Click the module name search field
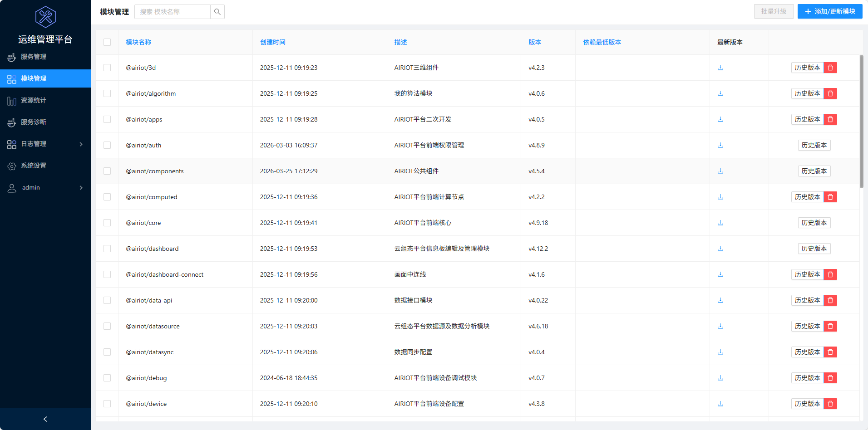The image size is (868, 430). pos(173,11)
